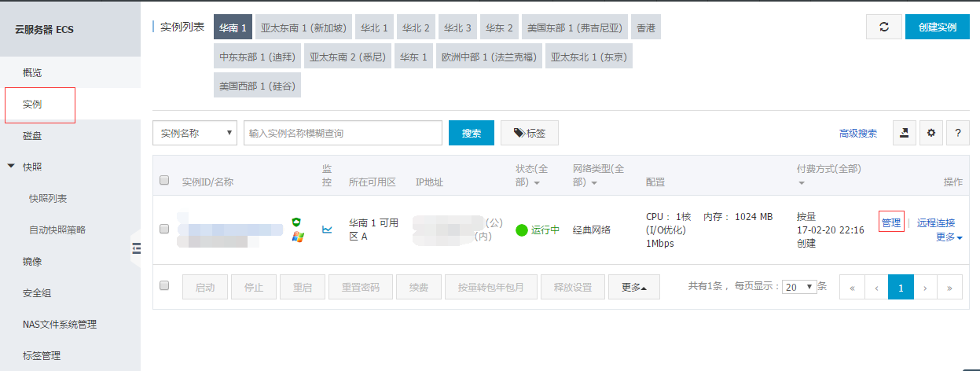Viewport: 980px width, 371px height.
Task: Select the 香港 region tab
Action: tap(645, 28)
